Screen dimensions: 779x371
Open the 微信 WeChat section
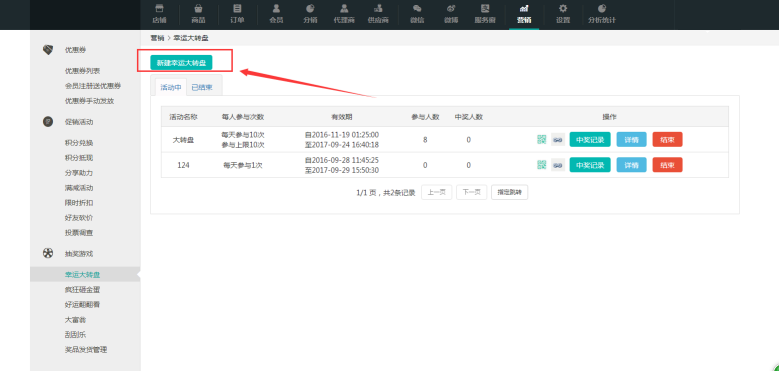(x=417, y=13)
